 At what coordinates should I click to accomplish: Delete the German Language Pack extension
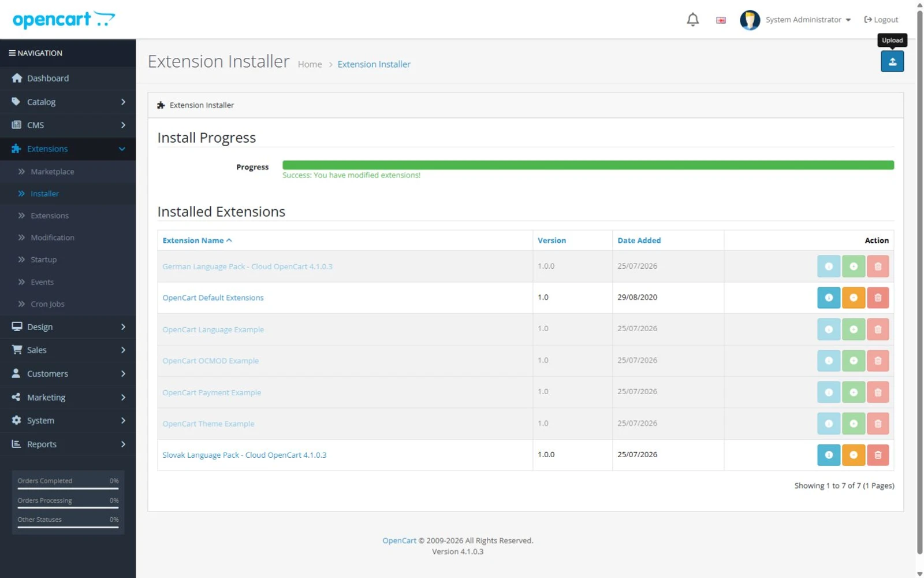[x=878, y=266]
